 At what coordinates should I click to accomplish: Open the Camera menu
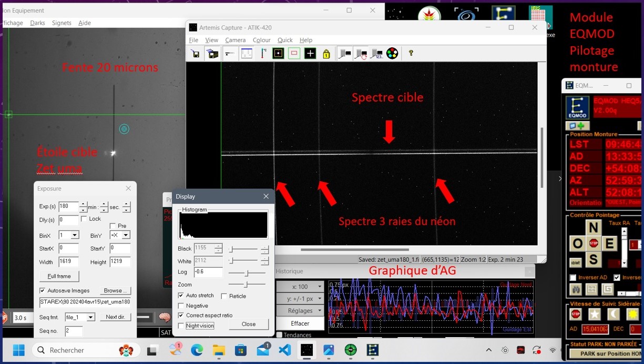tap(235, 40)
